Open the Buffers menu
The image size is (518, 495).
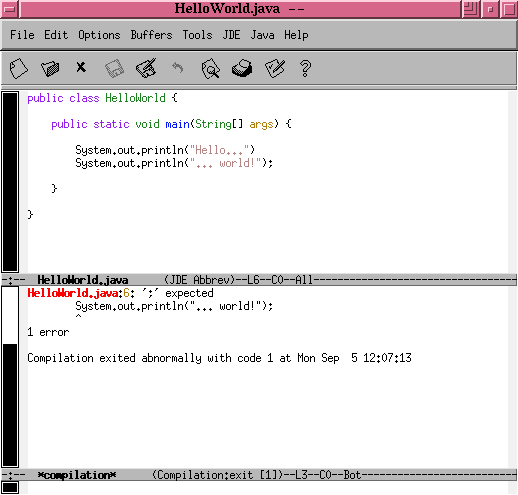[151, 35]
